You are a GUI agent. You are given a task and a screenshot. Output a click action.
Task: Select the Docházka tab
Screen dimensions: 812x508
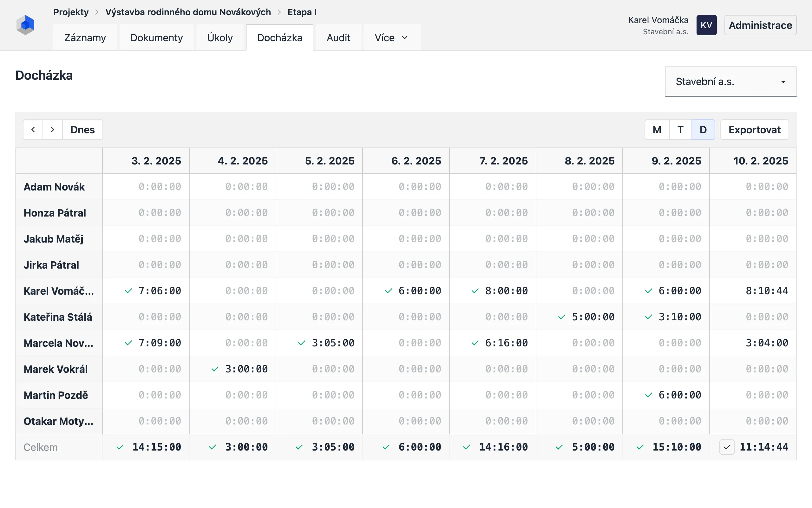279,38
